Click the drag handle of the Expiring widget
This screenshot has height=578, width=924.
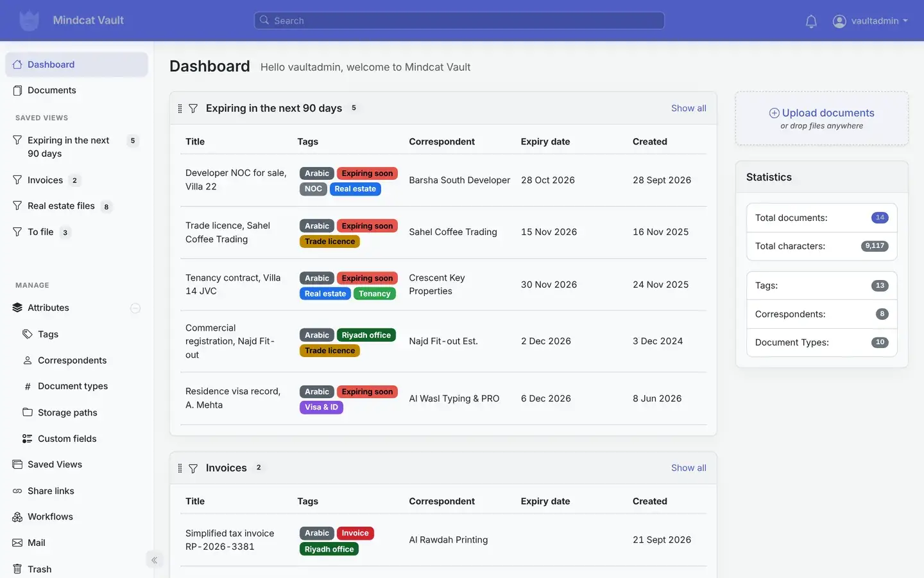180,109
